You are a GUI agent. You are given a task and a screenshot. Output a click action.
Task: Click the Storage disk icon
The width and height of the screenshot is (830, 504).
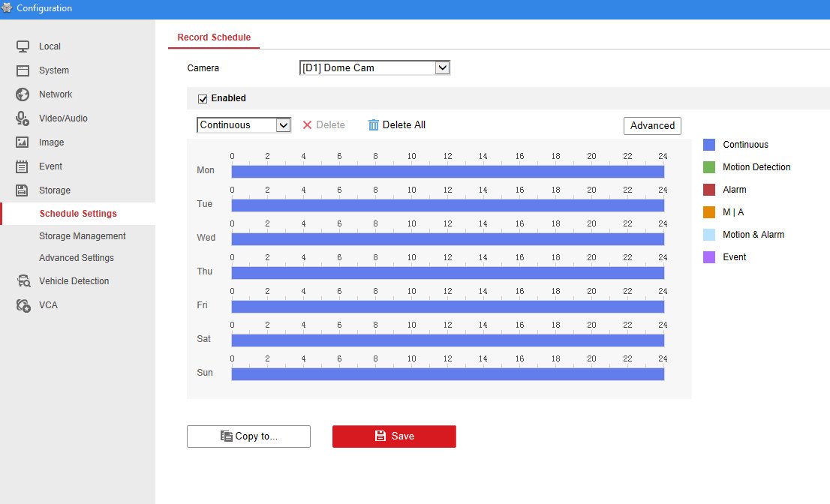(x=23, y=190)
